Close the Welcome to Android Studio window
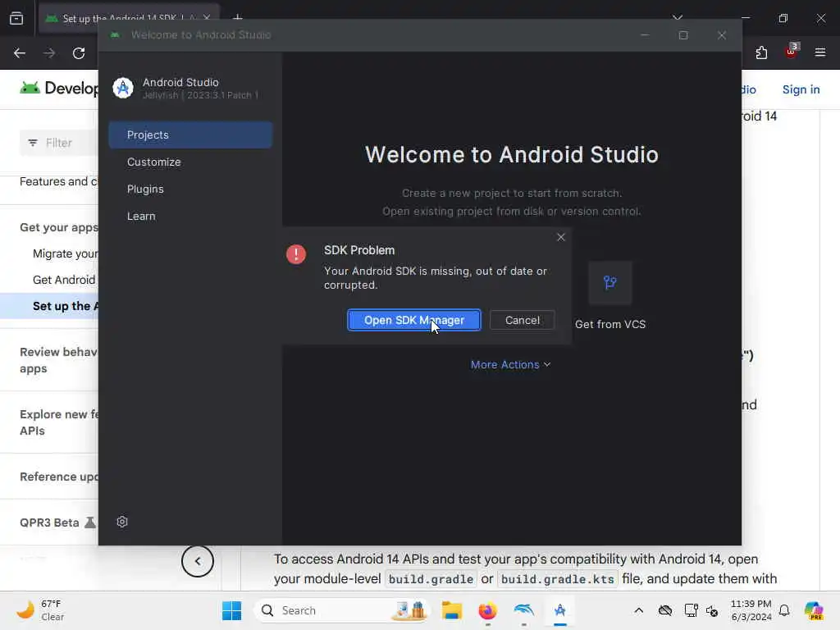This screenshot has height=630, width=840. pyautogui.click(x=722, y=34)
